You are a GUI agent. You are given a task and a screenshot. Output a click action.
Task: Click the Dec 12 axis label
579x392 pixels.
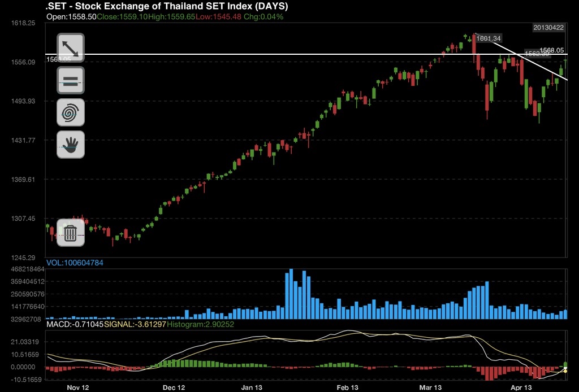tap(174, 387)
